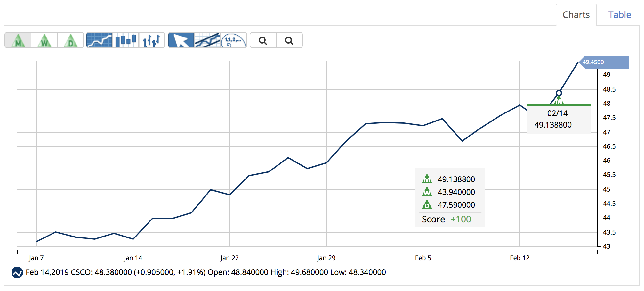The width and height of the screenshot is (644, 291).
Task: Click weekly trade triangle value 43.940000
Action: click(456, 192)
